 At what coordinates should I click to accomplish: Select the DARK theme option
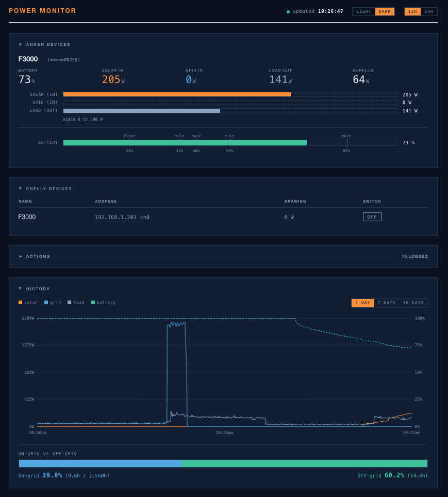click(x=385, y=11)
